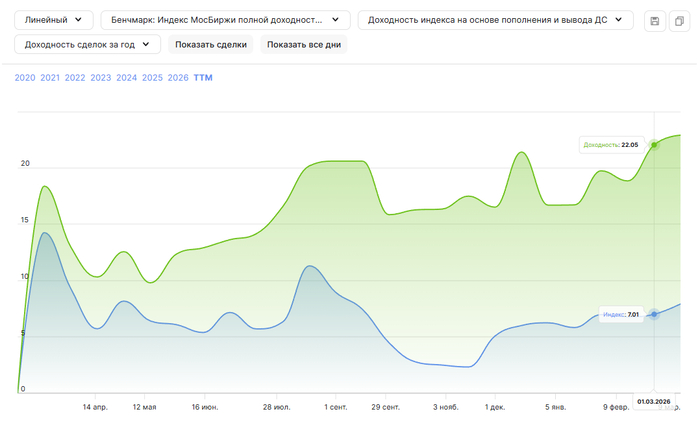Click the green Доходность data point marker
Image resolution: width=700 pixels, height=431 pixels.
(x=655, y=145)
